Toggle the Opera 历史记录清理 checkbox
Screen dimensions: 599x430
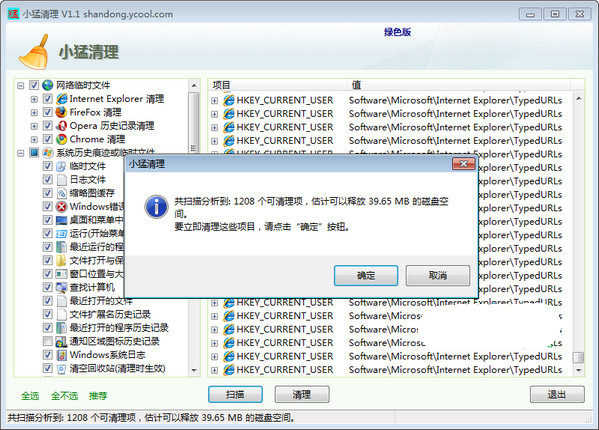tap(47, 126)
